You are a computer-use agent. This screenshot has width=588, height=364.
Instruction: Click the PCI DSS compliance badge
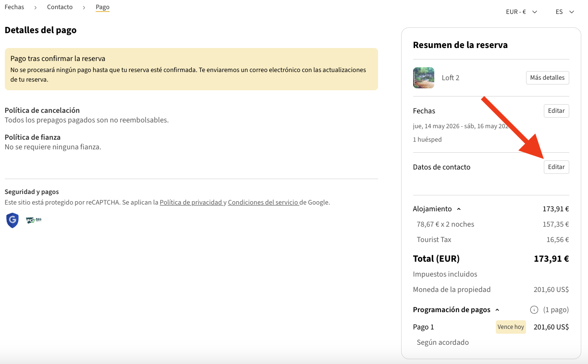34,220
